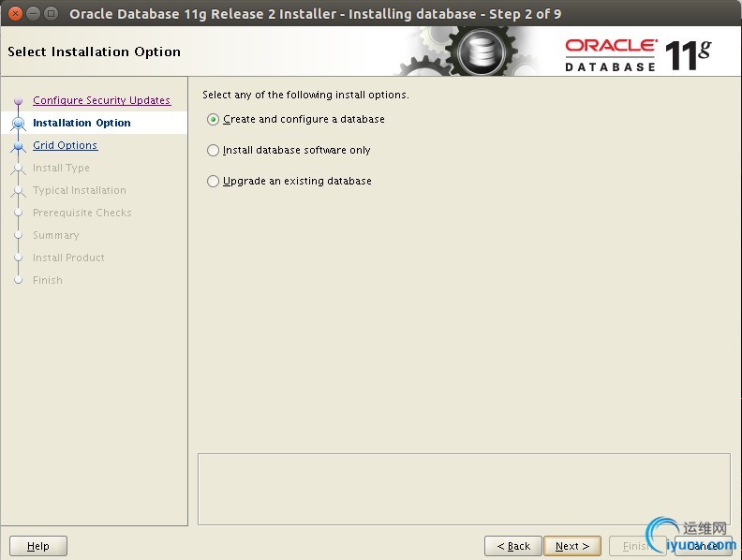Select Install database software only option

tap(213, 151)
